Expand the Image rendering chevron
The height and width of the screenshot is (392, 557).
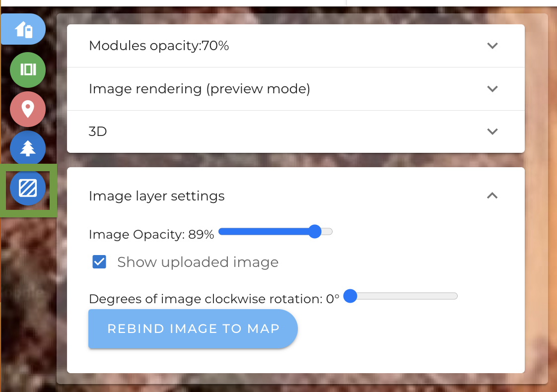click(x=492, y=89)
